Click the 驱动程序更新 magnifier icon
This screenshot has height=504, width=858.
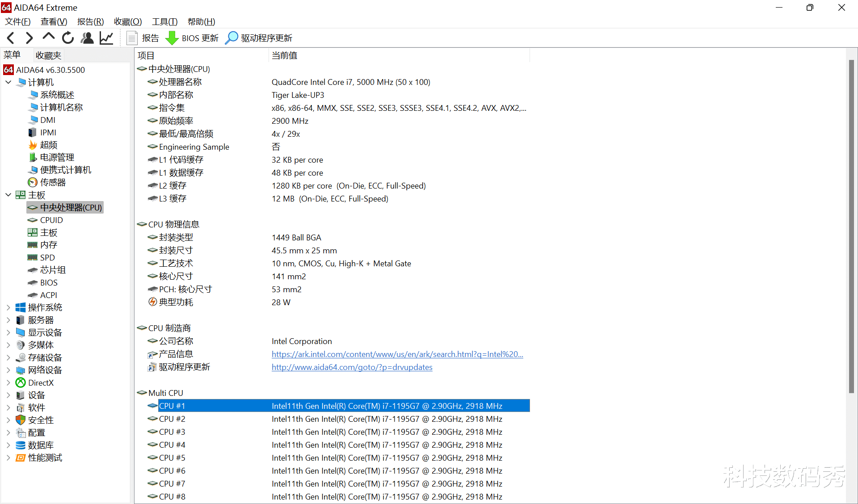click(231, 38)
